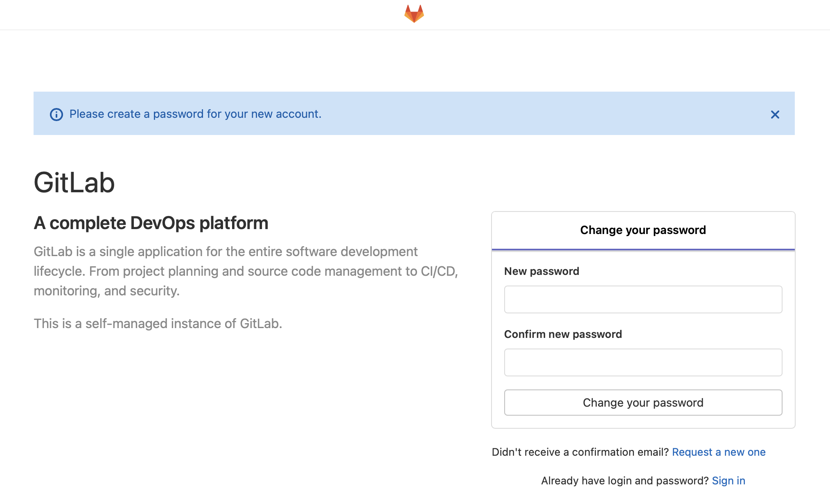Follow the Sign in link

tap(729, 481)
